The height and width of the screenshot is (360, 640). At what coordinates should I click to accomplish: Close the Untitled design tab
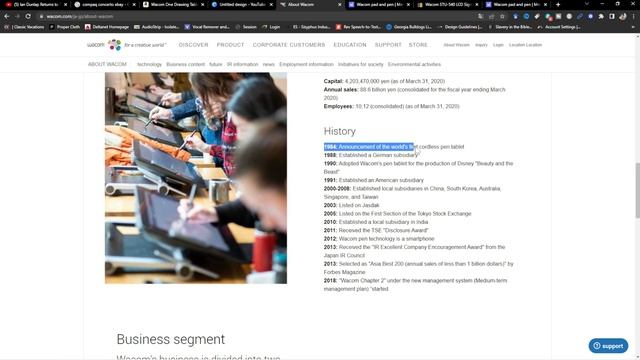(x=271, y=4)
